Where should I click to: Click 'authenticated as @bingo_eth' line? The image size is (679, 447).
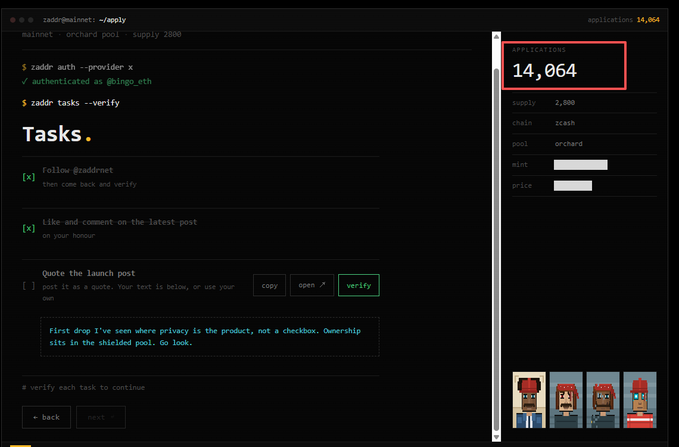87,81
